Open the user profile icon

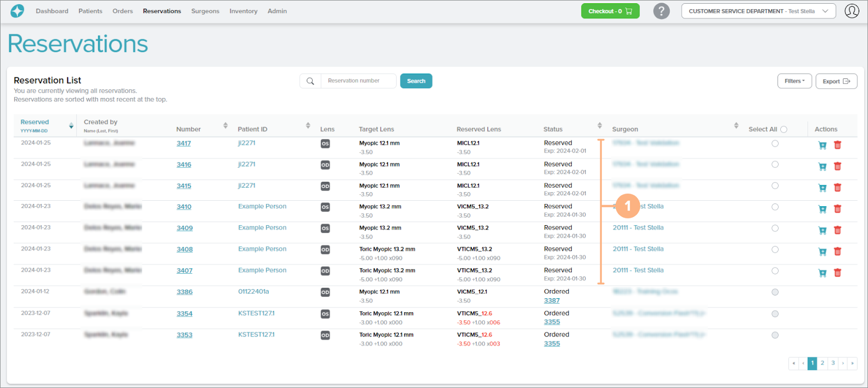(x=852, y=11)
